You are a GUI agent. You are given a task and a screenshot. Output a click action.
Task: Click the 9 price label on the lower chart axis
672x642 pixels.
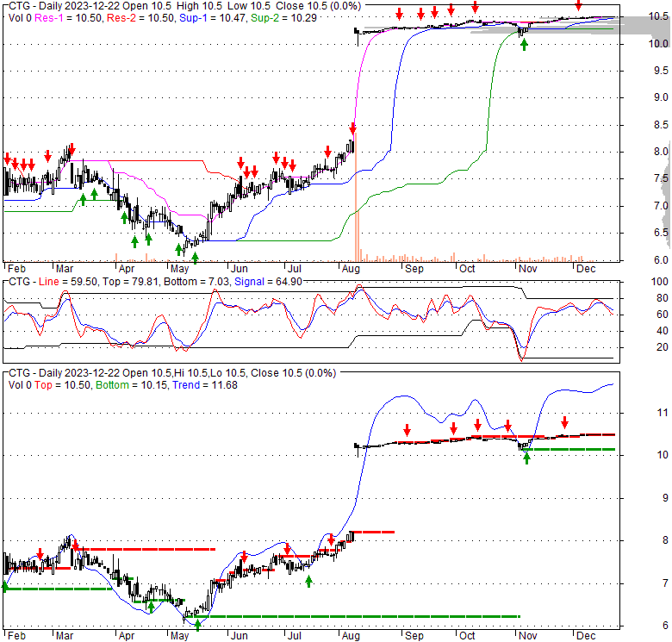(x=665, y=498)
